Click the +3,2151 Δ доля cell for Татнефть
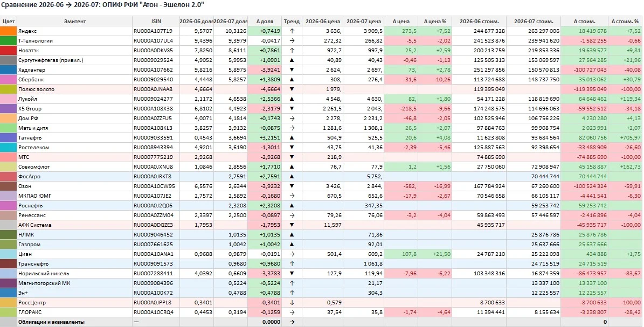 (265, 138)
